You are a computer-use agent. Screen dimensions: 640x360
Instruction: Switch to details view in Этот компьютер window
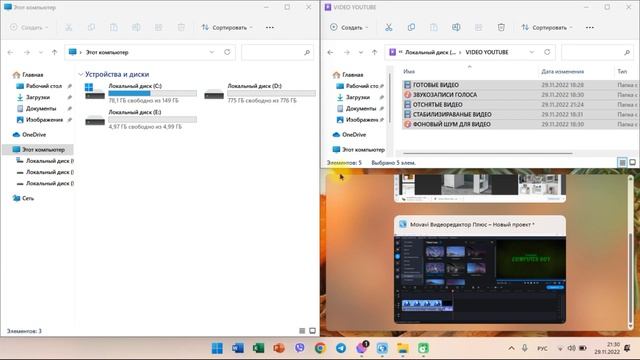click(x=302, y=331)
